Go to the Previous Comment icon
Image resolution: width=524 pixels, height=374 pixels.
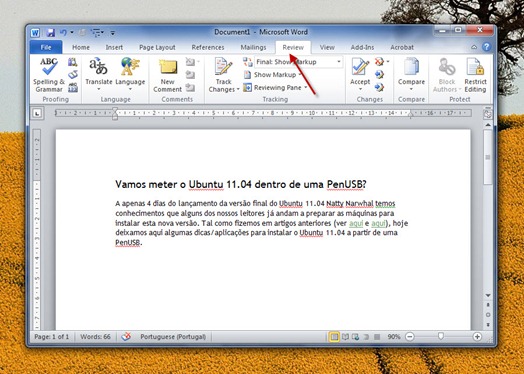tap(190, 75)
